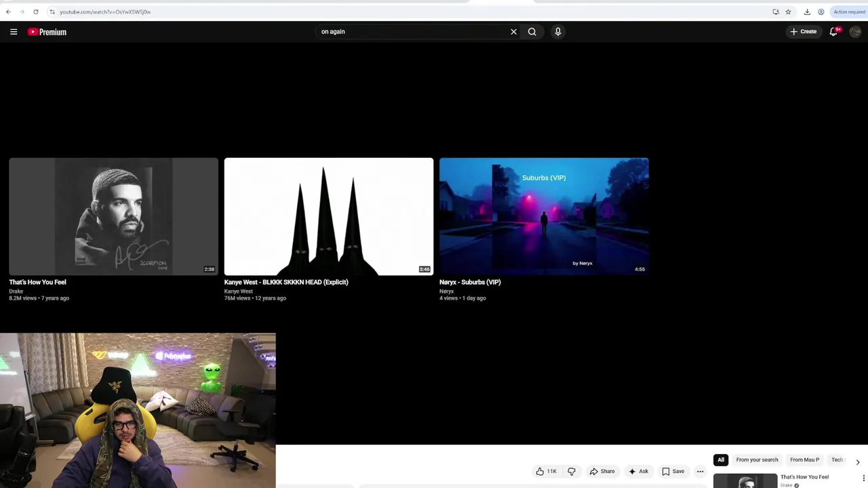Select From your search chip
Screen dimensions: 868x488
[x=757, y=460]
